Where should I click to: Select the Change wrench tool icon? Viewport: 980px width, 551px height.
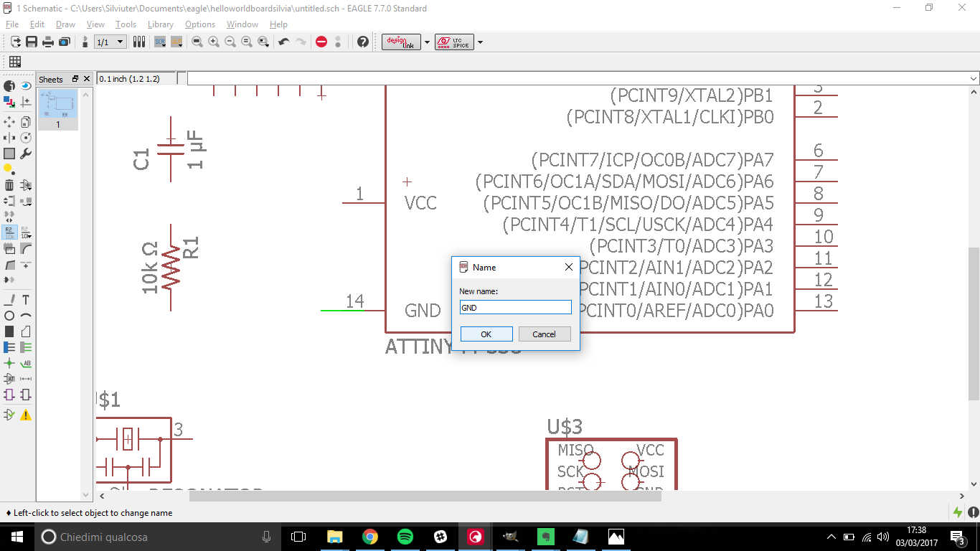pyautogui.click(x=26, y=153)
